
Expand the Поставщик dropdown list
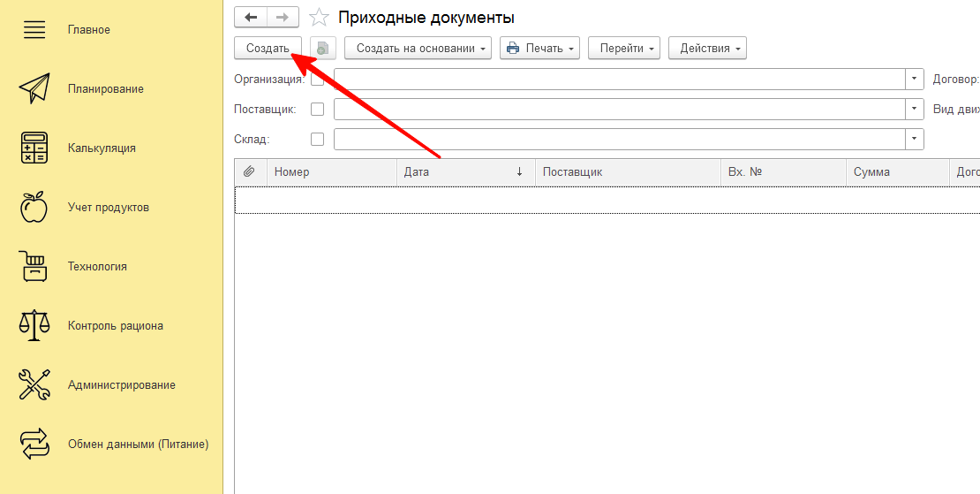pyautogui.click(x=914, y=110)
